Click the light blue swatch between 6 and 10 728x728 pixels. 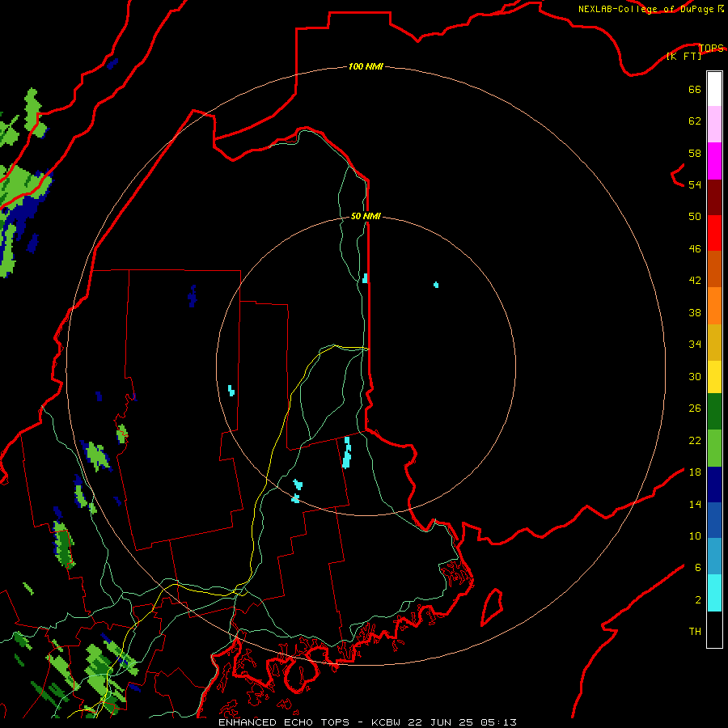coord(714,557)
